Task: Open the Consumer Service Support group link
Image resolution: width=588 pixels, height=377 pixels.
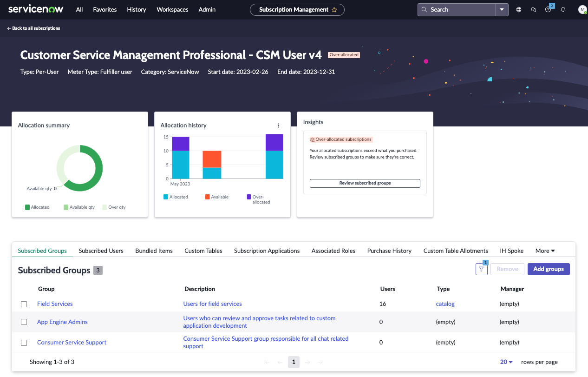Action: [x=72, y=343]
